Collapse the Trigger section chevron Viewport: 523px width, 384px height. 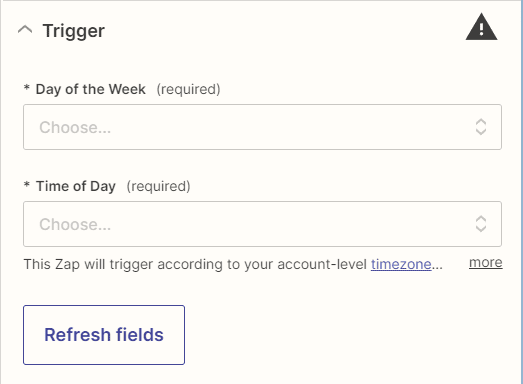25,30
